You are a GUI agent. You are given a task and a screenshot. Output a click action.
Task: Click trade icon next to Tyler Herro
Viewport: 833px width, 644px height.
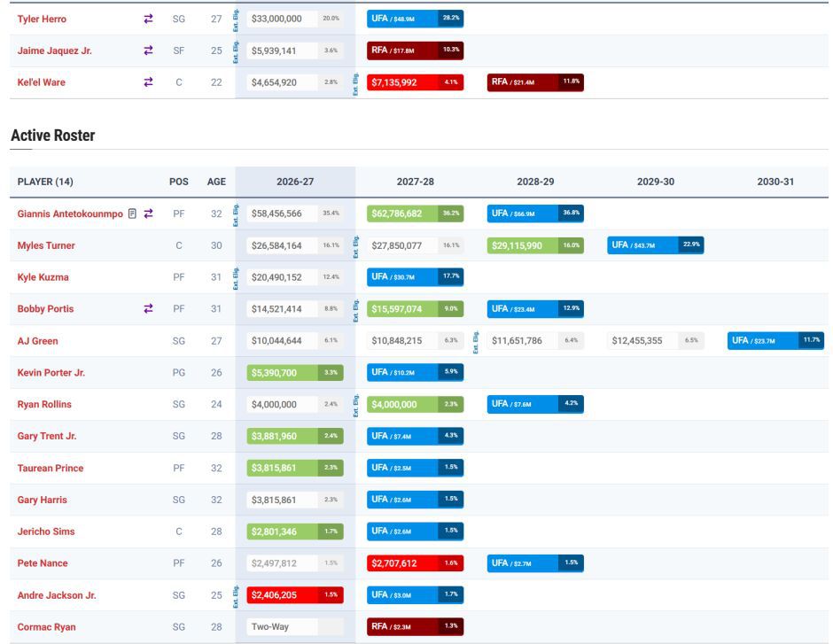[x=148, y=19]
